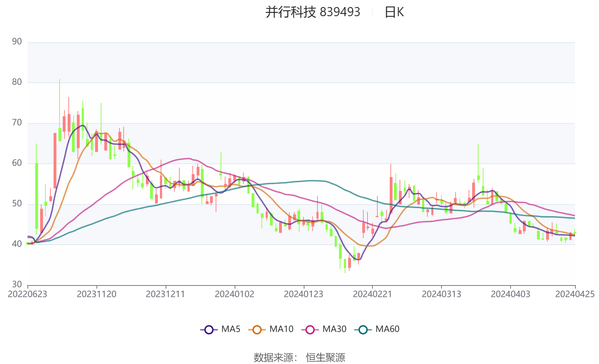Toggle the MA5 series via its text label

click(231, 329)
